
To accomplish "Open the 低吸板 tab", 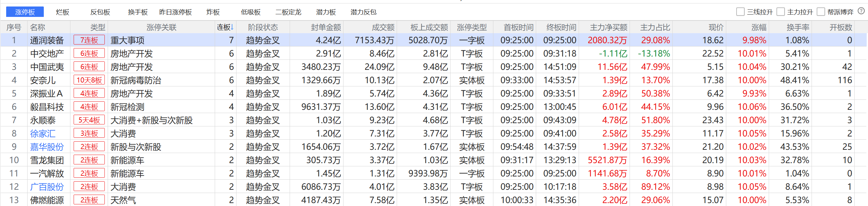I will pyautogui.click(x=251, y=12).
